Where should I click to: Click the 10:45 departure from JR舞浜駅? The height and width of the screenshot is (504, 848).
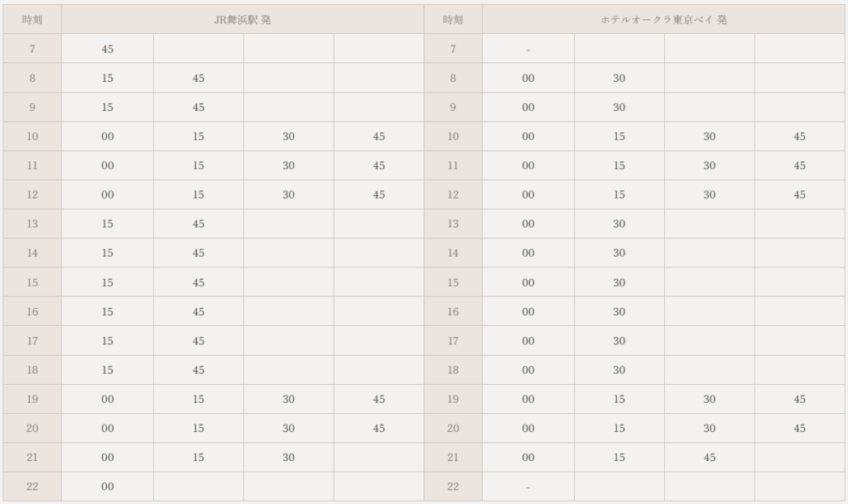pyautogui.click(x=378, y=137)
